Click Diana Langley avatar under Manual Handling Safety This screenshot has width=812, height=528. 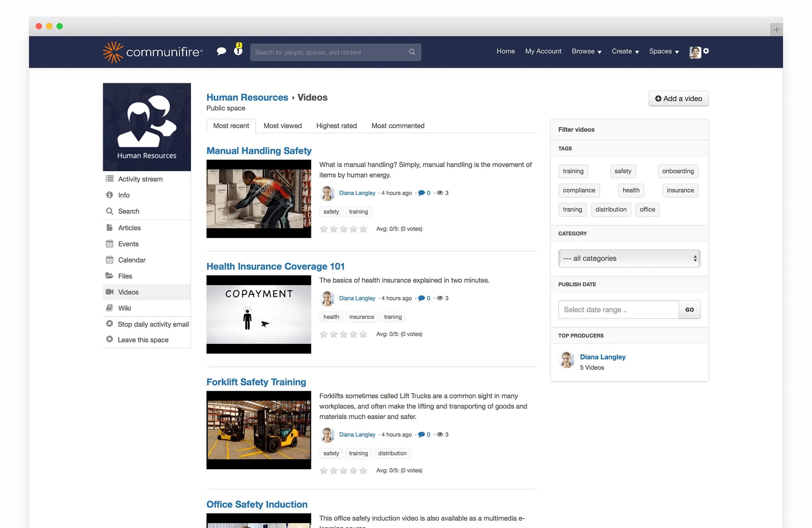[327, 193]
